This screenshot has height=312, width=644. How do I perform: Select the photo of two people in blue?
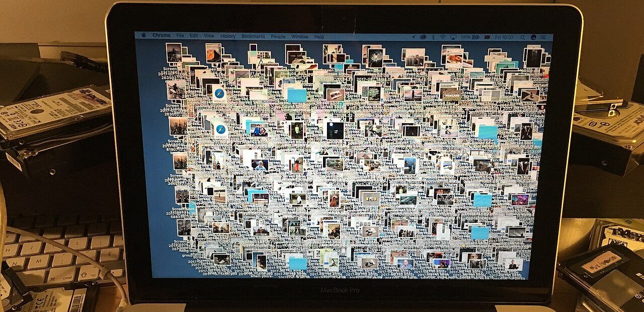(x=259, y=130)
